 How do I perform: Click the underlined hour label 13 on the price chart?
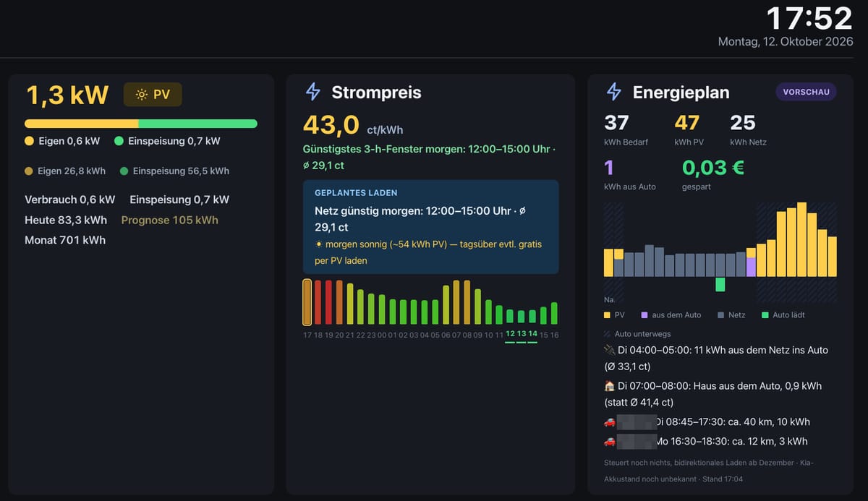click(522, 334)
